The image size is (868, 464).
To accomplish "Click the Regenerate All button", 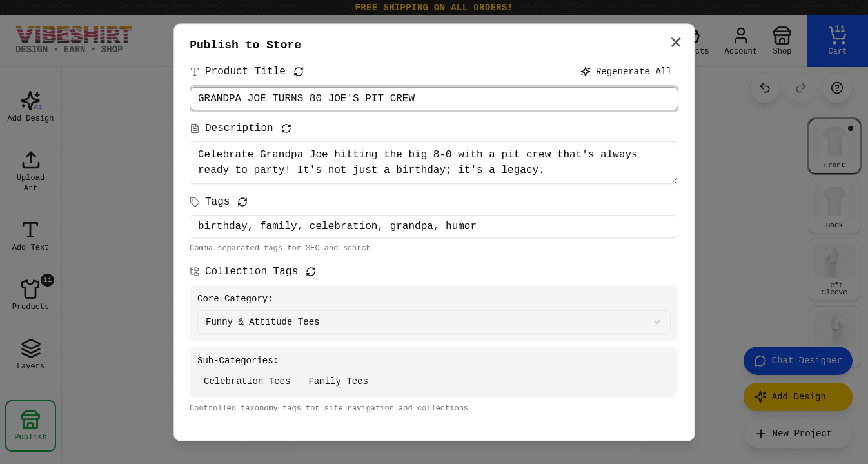I will click(626, 72).
